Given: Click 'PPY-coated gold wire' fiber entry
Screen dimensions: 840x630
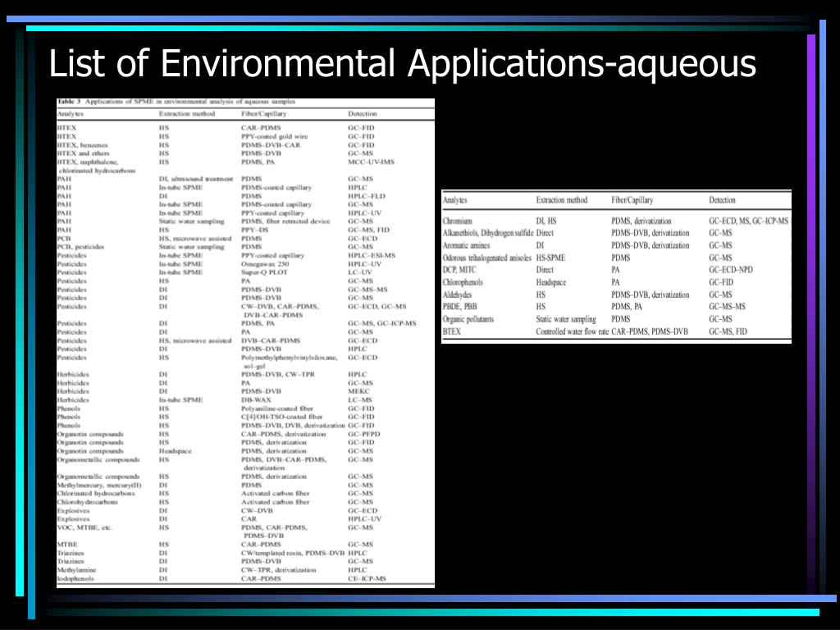Looking at the screenshot, I should click(x=274, y=137).
